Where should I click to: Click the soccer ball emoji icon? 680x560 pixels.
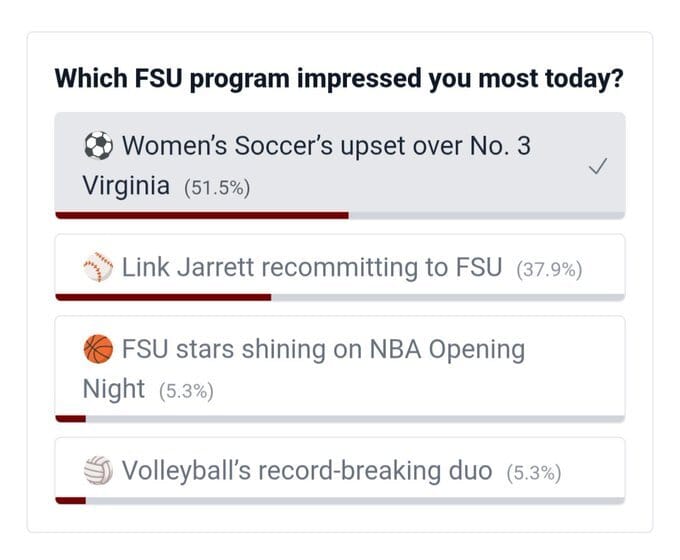tap(98, 146)
